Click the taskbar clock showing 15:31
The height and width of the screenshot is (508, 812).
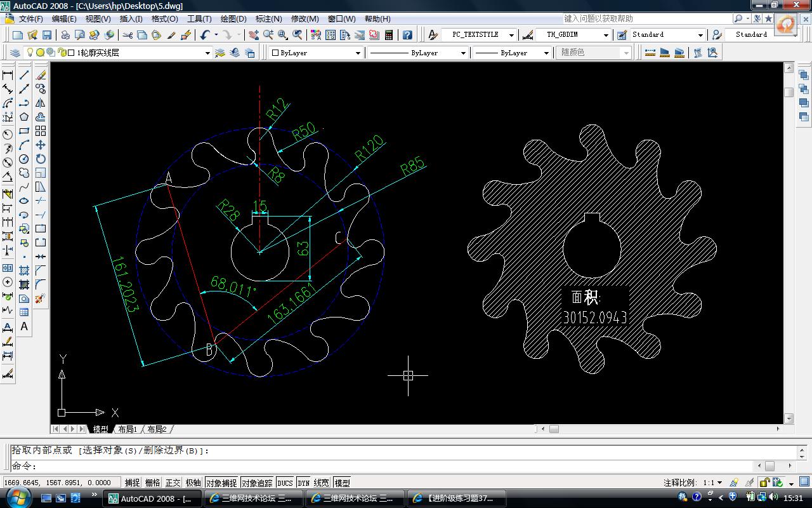pos(794,498)
